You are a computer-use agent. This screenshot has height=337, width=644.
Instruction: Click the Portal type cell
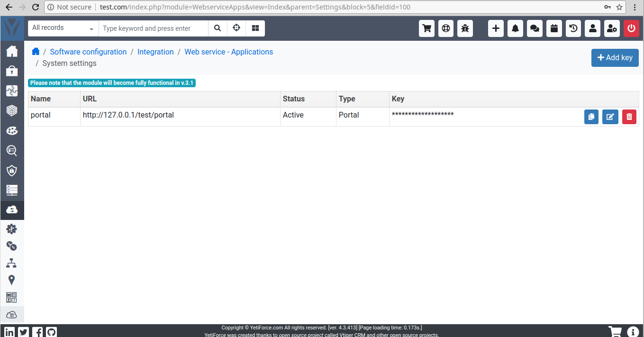coord(363,117)
